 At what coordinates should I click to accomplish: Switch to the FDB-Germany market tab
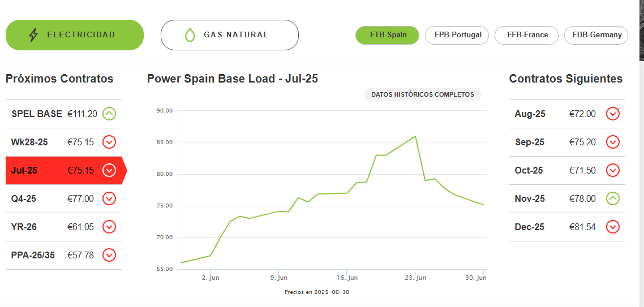596,35
